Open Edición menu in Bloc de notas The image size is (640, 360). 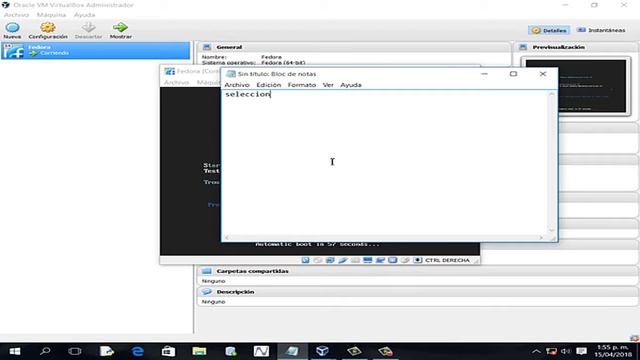269,85
